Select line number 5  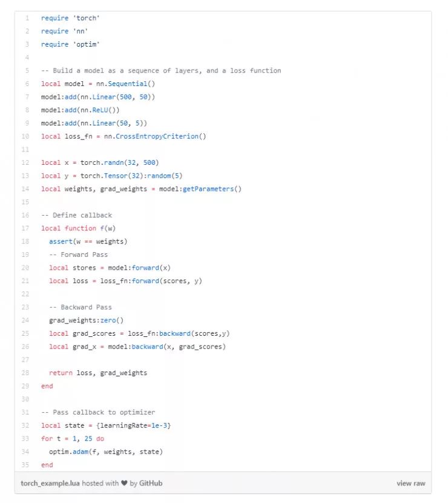pyautogui.click(x=27, y=70)
